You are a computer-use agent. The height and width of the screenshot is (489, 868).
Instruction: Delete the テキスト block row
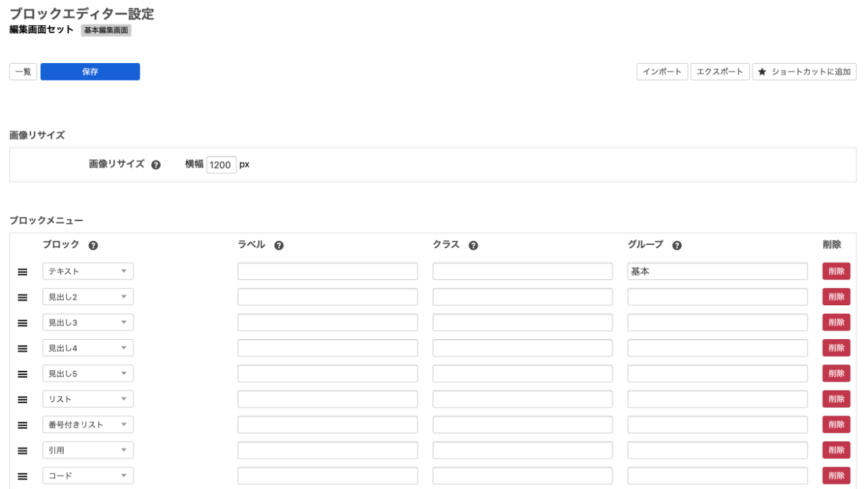click(836, 271)
